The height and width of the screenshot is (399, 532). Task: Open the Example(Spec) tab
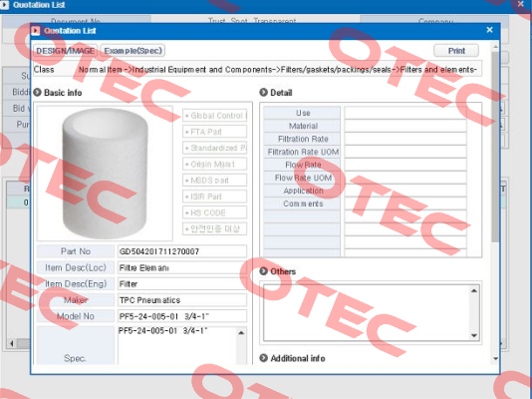[x=133, y=51]
